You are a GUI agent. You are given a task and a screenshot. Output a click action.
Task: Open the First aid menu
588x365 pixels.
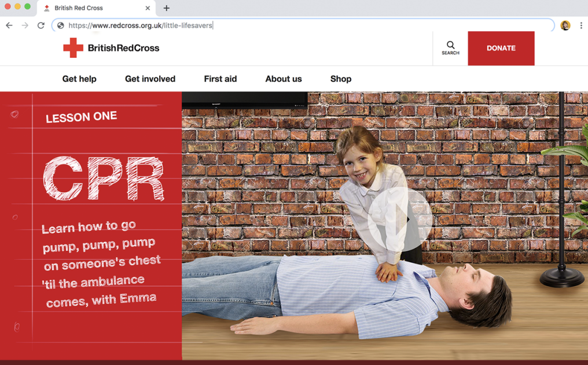[x=220, y=79]
